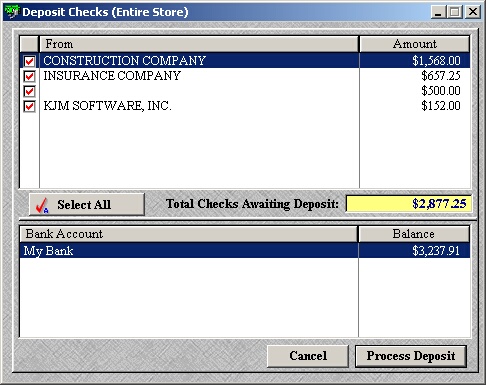
Task: Minimize the Deposit Checks window
Action: [438, 12]
